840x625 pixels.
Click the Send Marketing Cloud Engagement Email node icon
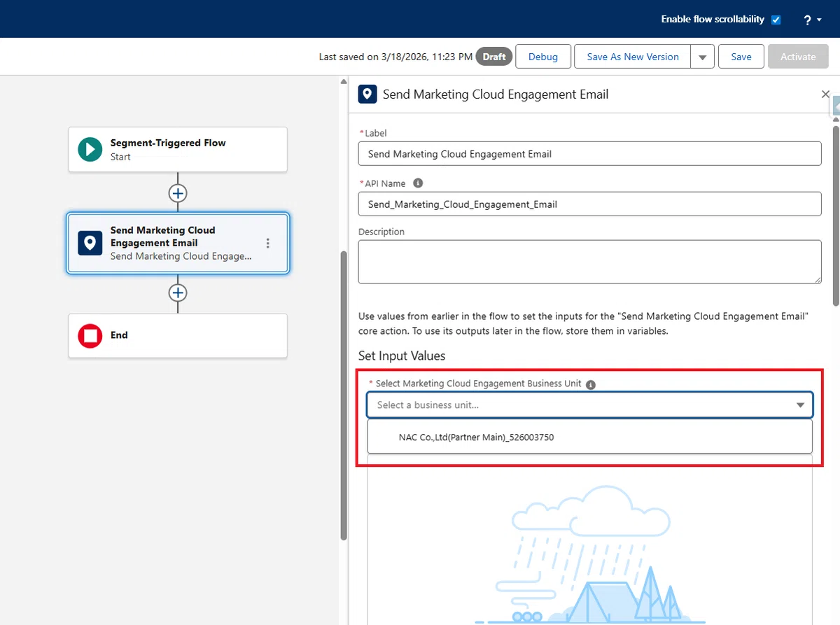[90, 243]
